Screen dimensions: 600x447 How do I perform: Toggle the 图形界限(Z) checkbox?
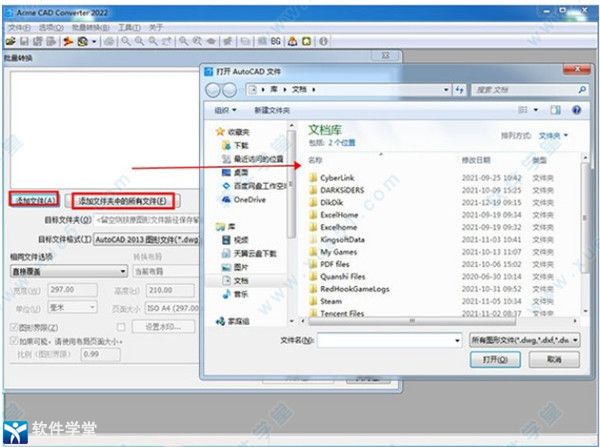(x=14, y=327)
